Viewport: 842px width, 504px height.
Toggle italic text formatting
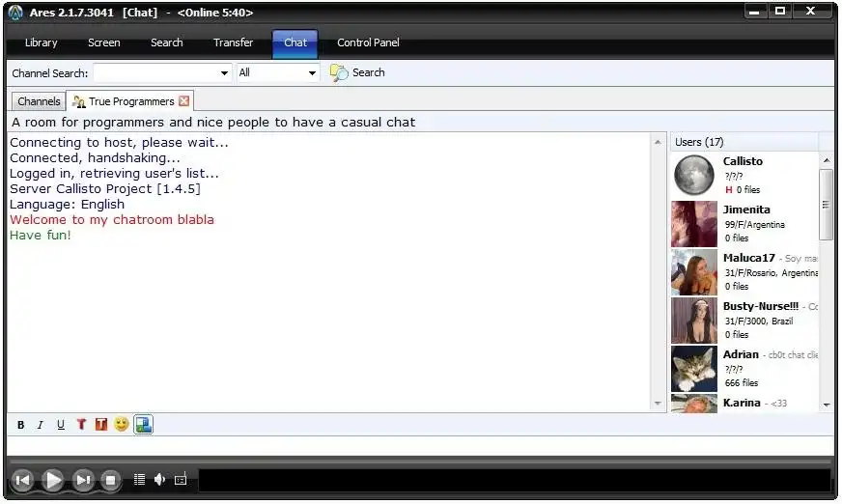point(41,425)
